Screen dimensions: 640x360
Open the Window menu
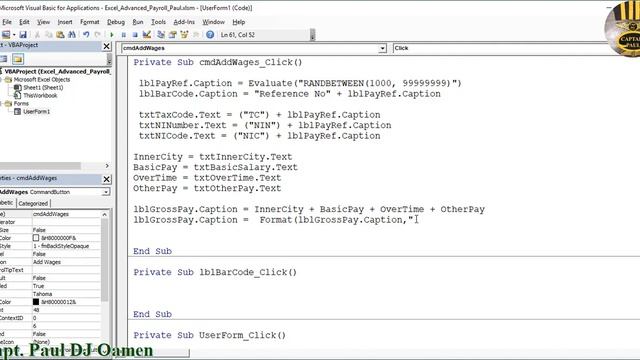213,22
